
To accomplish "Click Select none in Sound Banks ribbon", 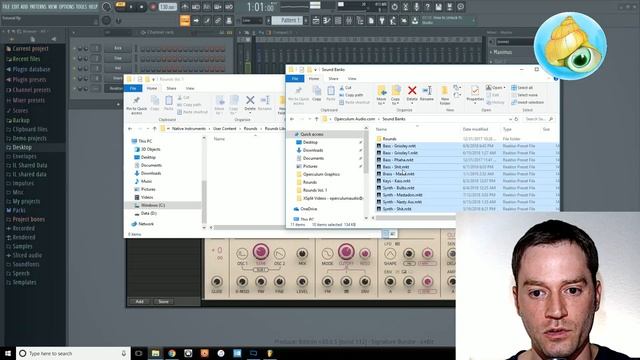I will coord(524,95).
